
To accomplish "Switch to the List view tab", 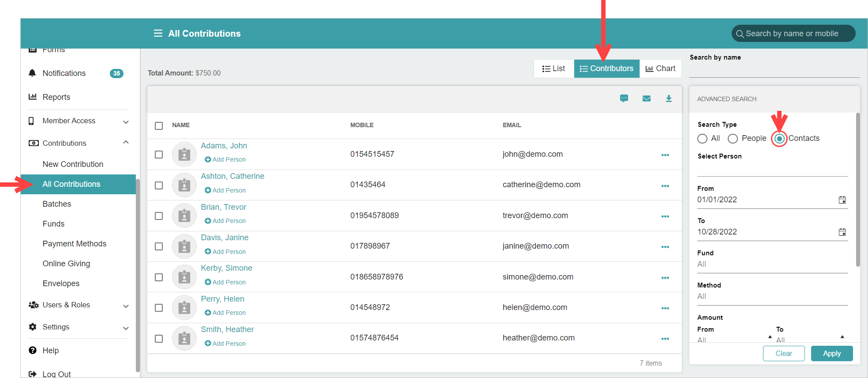I will pos(554,69).
